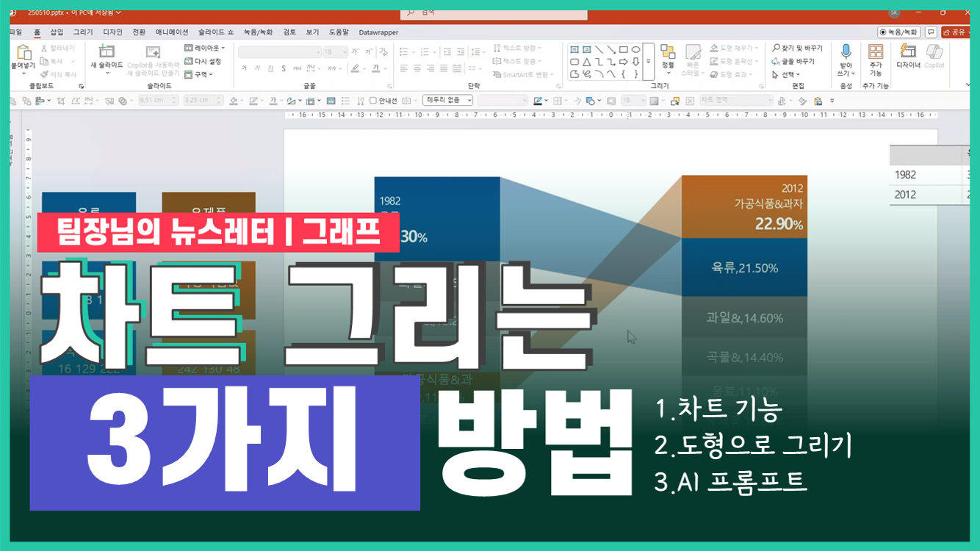Screen dimensions: 980x551
Task: Click the 정렬 (Arrange) icon
Action: point(668,52)
